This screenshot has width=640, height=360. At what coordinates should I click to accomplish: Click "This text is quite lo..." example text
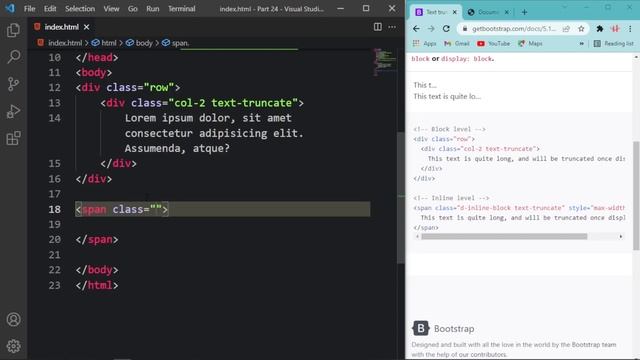click(447, 96)
